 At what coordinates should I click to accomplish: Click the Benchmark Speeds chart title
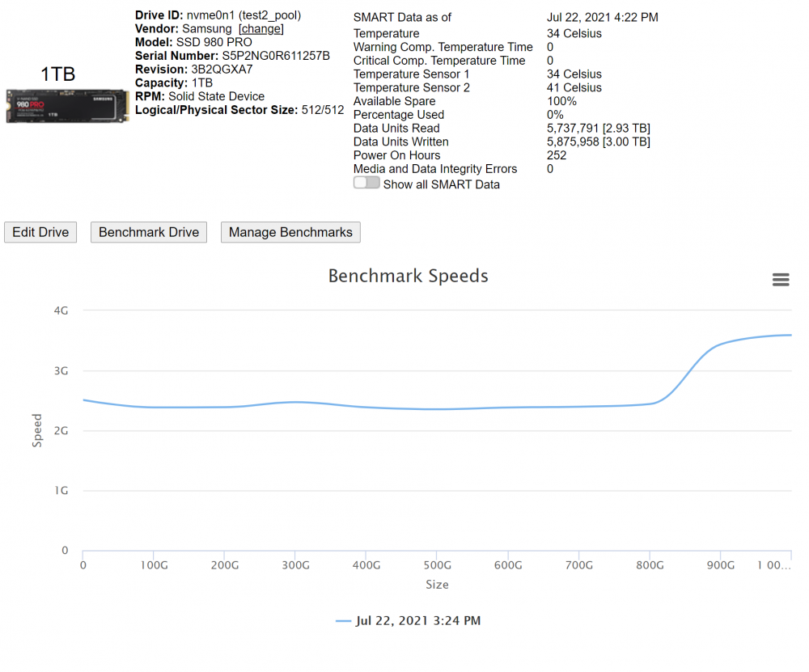pyautogui.click(x=408, y=276)
